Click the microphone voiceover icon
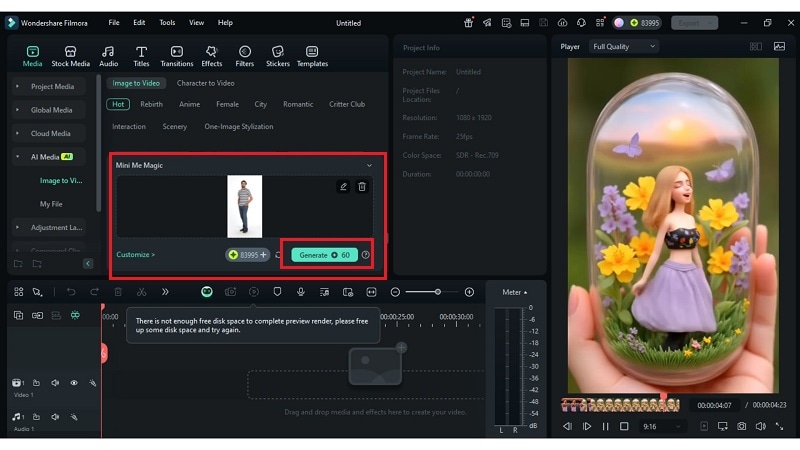Image resolution: width=800 pixels, height=450 pixels. pyautogui.click(x=301, y=292)
